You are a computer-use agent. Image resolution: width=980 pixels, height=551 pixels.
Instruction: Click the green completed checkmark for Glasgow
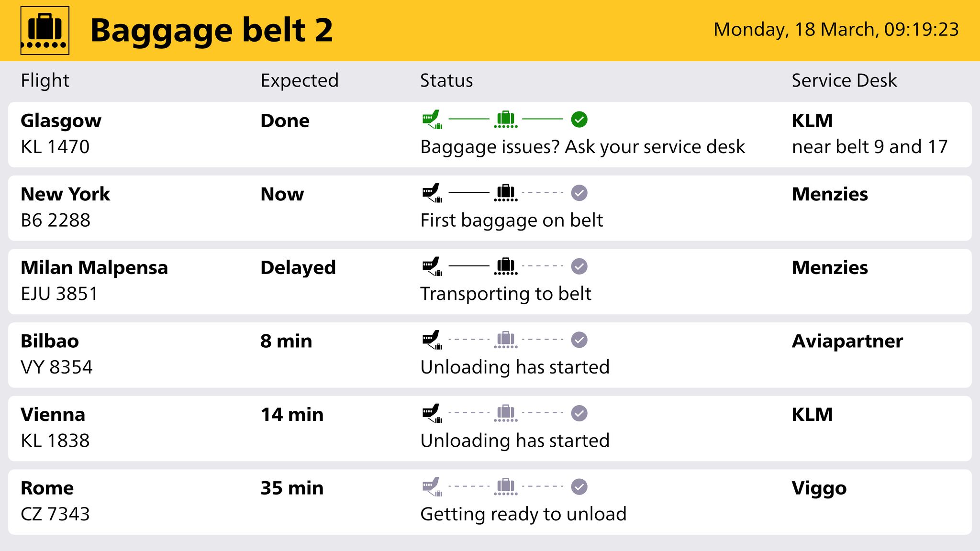[x=579, y=120]
